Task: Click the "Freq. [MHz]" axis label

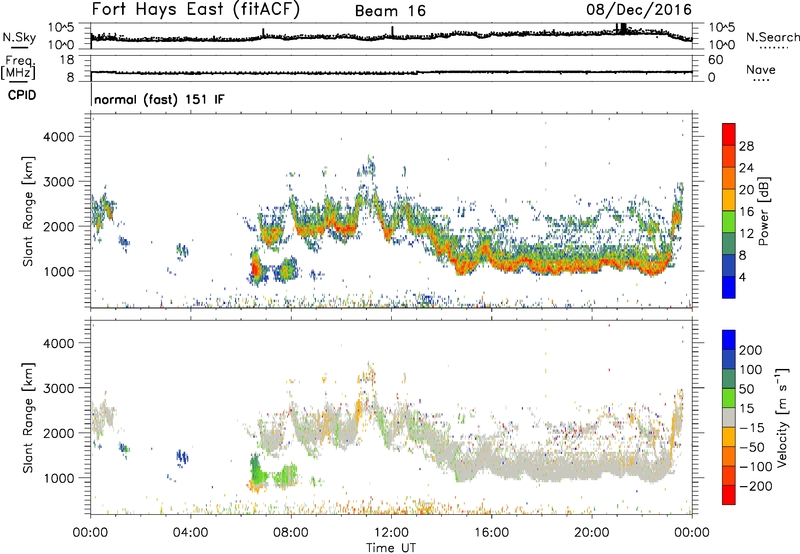Action: pyautogui.click(x=18, y=67)
